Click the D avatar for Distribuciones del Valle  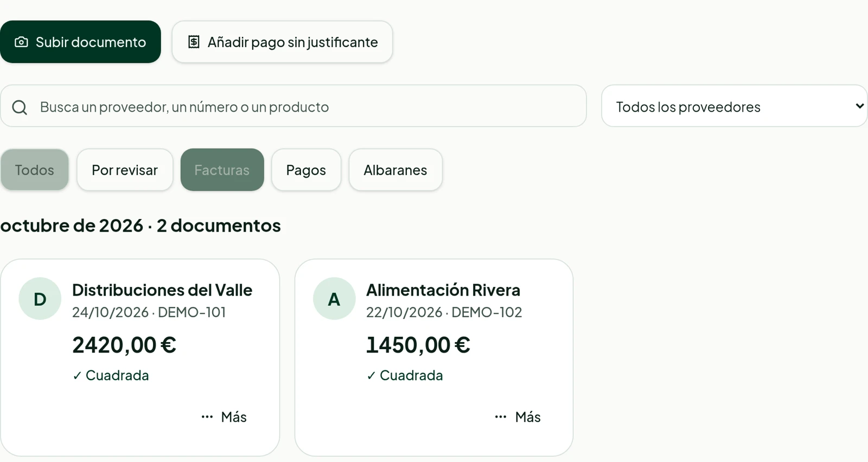40,299
